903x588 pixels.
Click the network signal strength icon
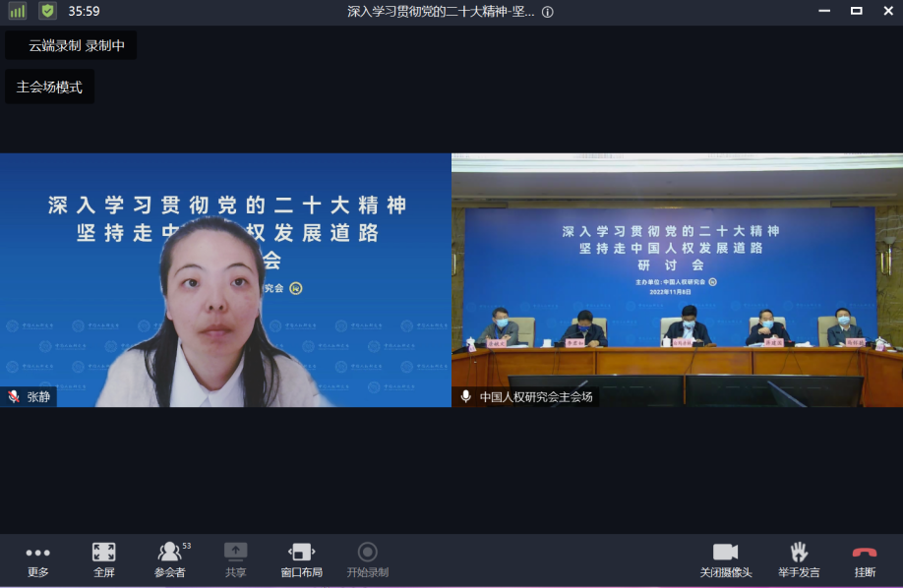(x=18, y=12)
